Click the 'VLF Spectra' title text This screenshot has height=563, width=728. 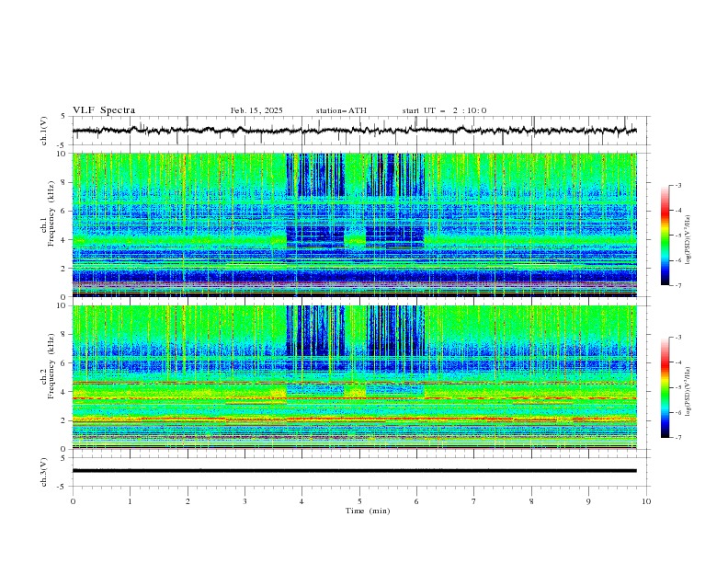[104, 110]
